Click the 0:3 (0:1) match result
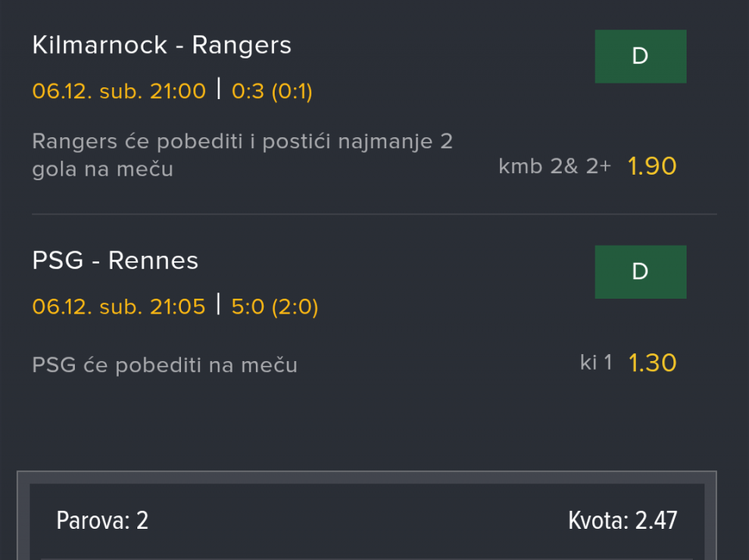Image resolution: width=749 pixels, height=560 pixels. pyautogui.click(x=272, y=91)
